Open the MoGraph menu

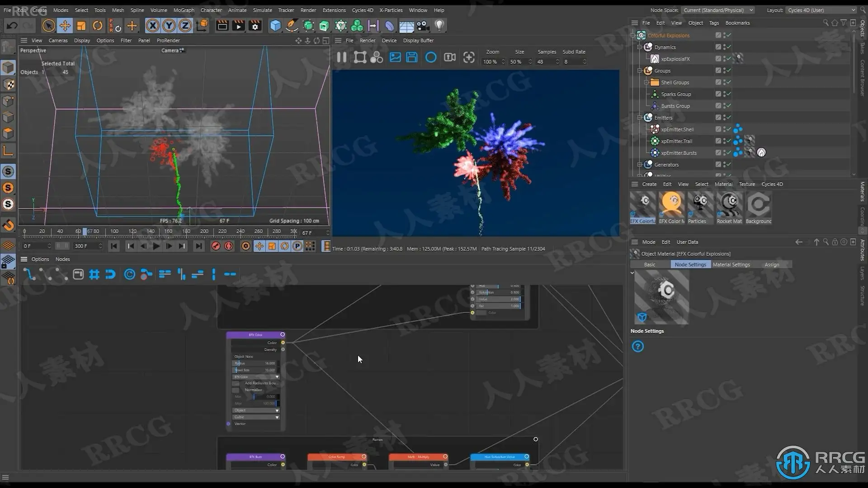(x=184, y=10)
